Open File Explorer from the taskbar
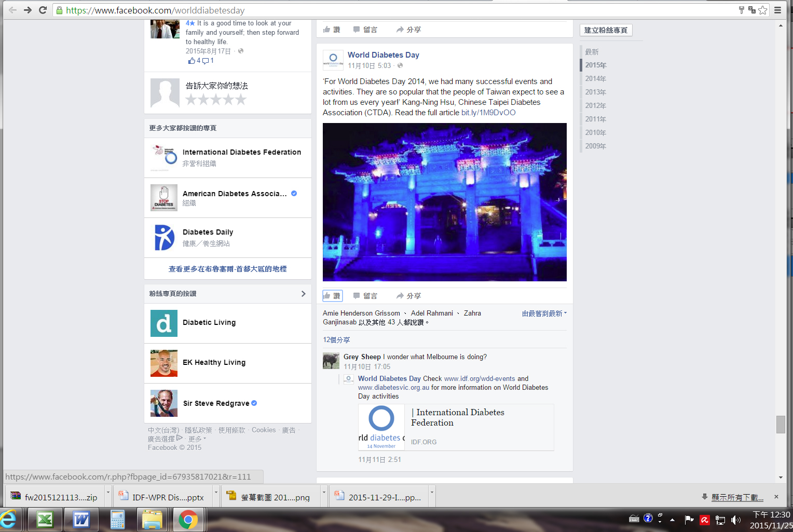The height and width of the screenshot is (532, 793). (153, 520)
